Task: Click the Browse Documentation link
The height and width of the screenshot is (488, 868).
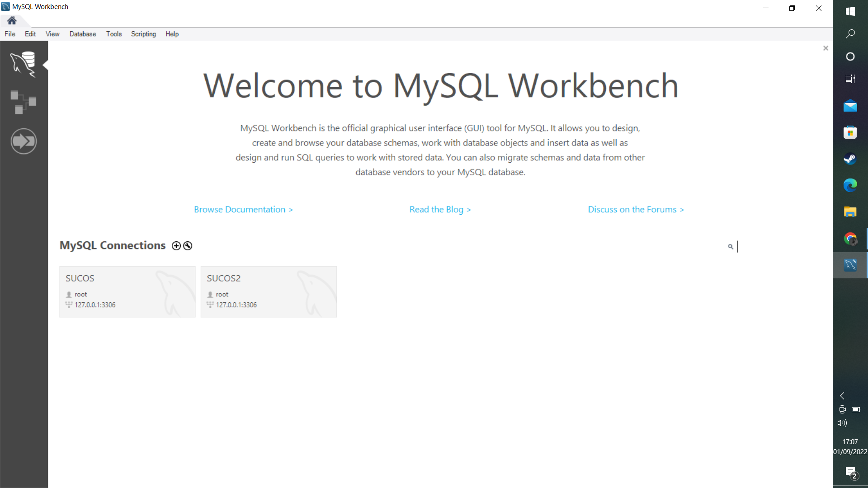Action: (244, 210)
